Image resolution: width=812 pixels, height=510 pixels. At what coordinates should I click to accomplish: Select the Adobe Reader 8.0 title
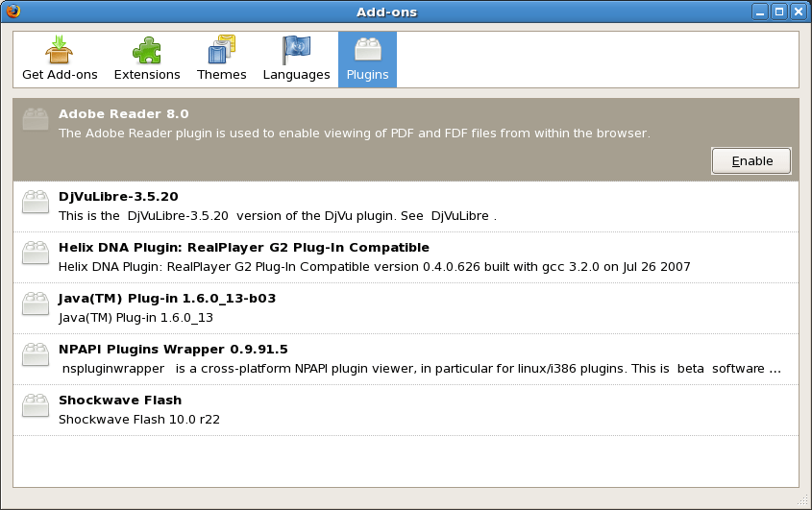(123, 114)
